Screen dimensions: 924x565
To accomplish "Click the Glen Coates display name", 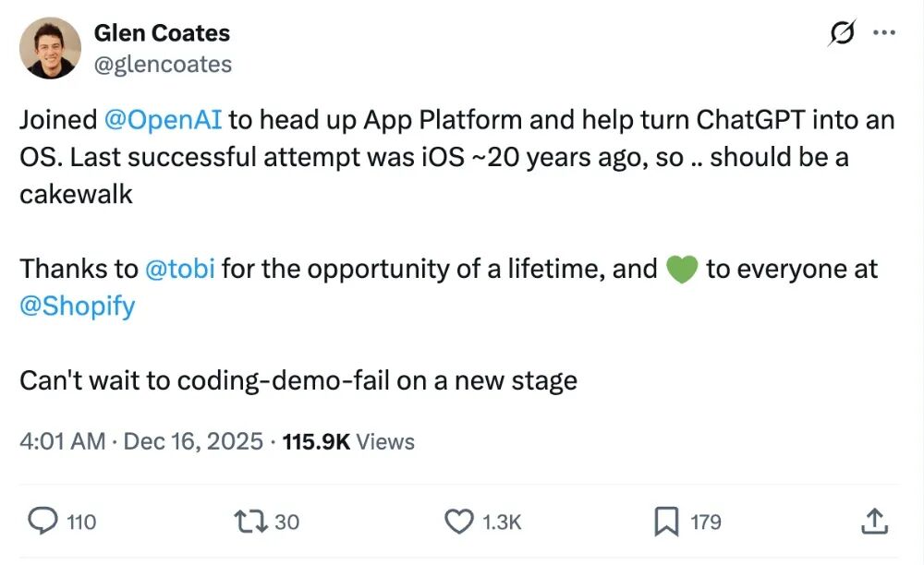I will [162, 33].
